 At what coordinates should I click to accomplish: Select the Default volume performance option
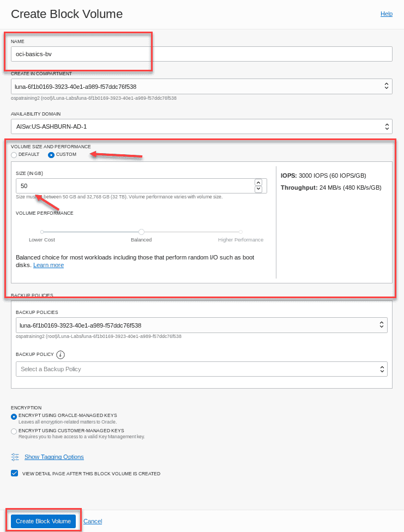coord(14,154)
